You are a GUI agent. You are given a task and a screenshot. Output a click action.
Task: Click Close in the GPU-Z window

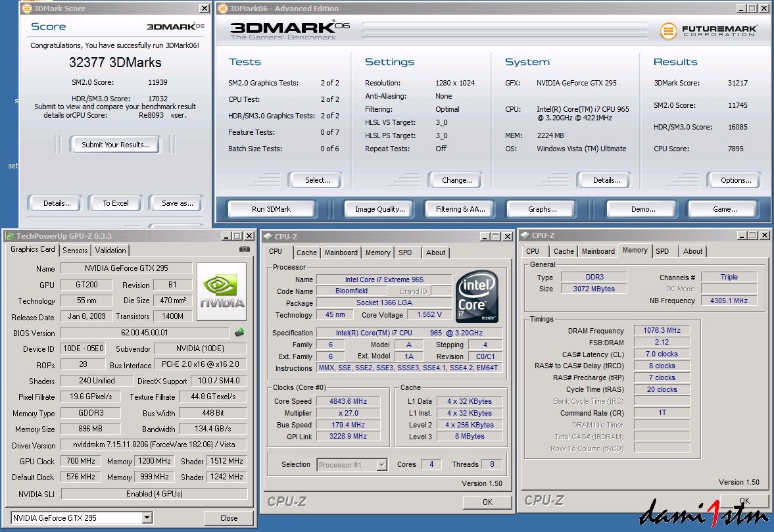click(x=229, y=518)
